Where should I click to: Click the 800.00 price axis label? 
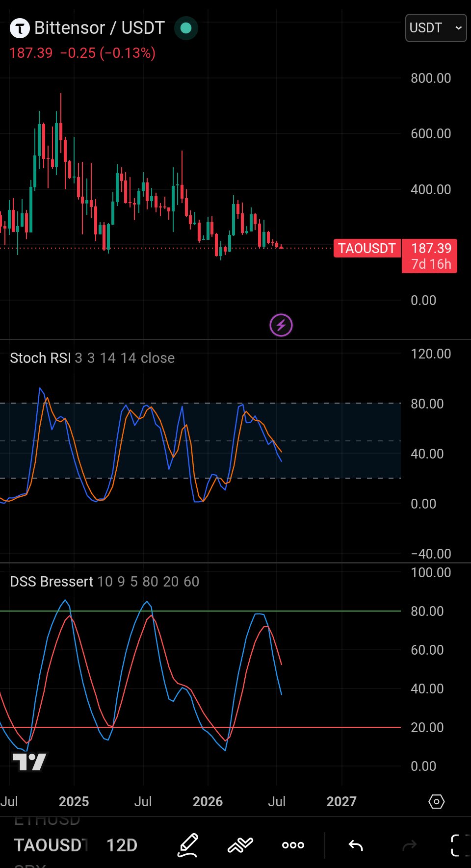click(431, 78)
